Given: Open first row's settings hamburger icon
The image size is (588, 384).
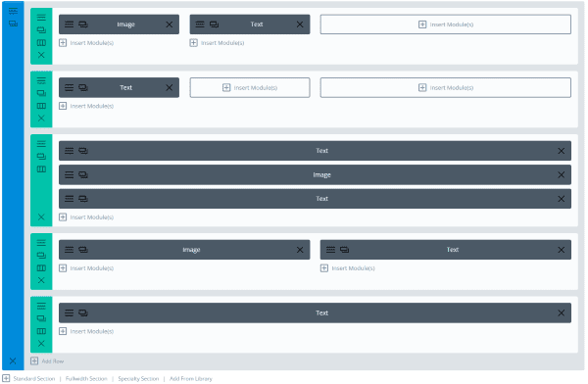Looking at the screenshot, I should pyautogui.click(x=41, y=18).
